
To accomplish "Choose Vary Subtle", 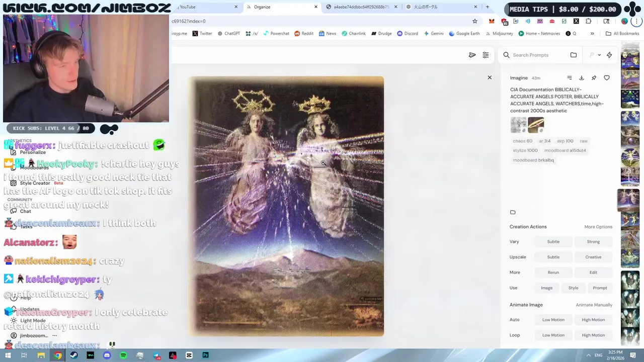I will click(x=553, y=242).
